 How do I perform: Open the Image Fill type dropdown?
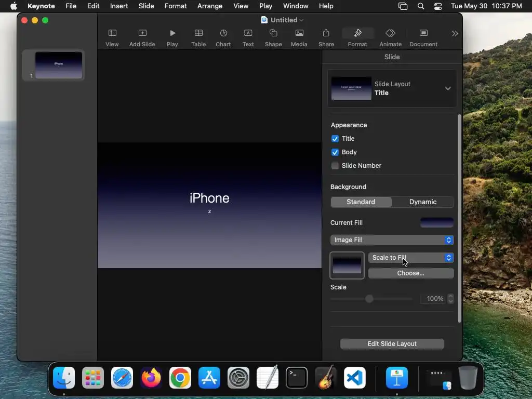click(x=392, y=240)
